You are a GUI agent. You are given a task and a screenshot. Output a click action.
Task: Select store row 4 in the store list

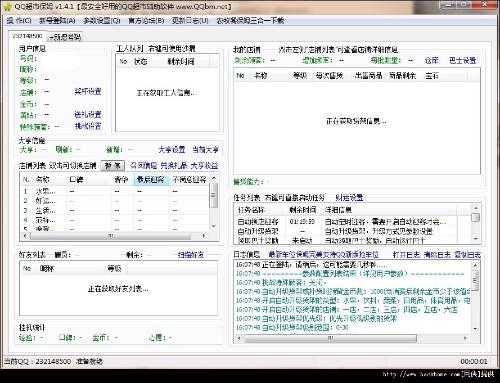[114, 220]
